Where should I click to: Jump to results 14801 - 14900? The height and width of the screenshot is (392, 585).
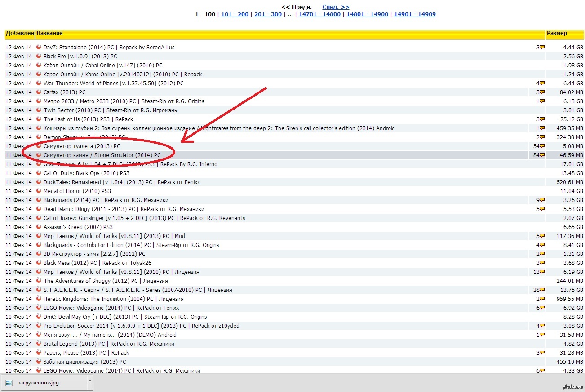pos(367,14)
